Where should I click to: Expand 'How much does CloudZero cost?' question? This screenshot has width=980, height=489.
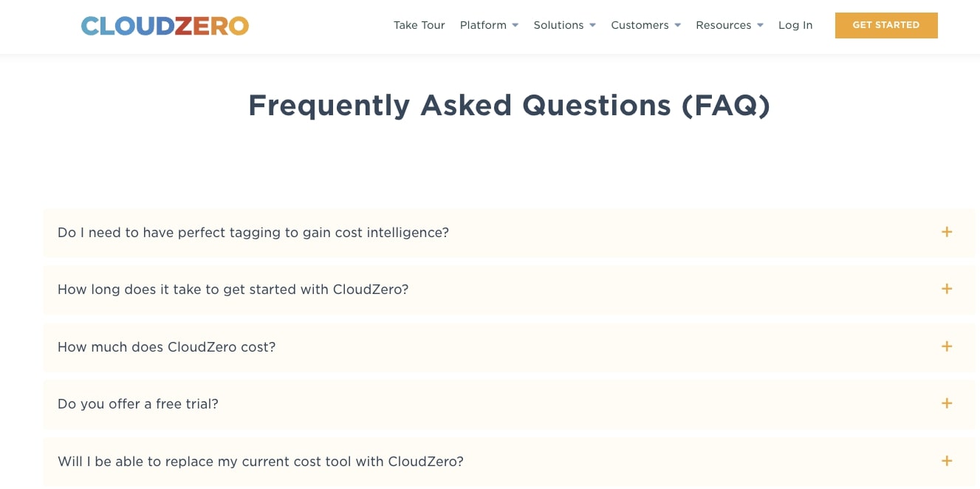pyautogui.click(x=509, y=347)
